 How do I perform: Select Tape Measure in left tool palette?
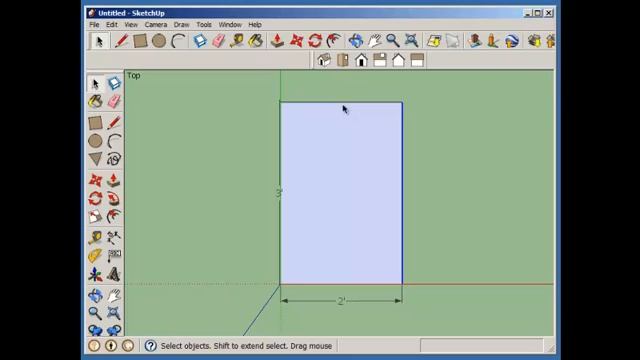point(96,238)
